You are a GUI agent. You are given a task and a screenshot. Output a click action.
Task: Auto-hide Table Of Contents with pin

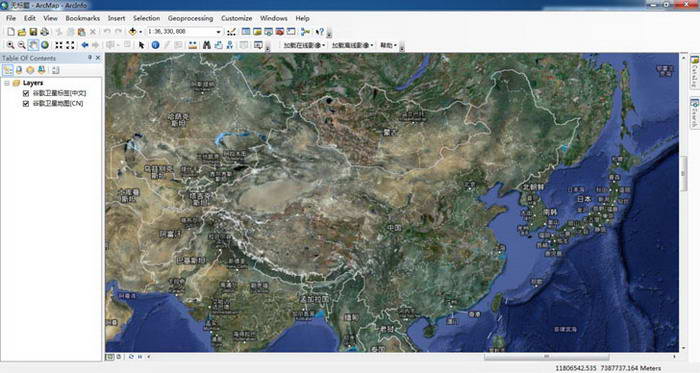90,58
